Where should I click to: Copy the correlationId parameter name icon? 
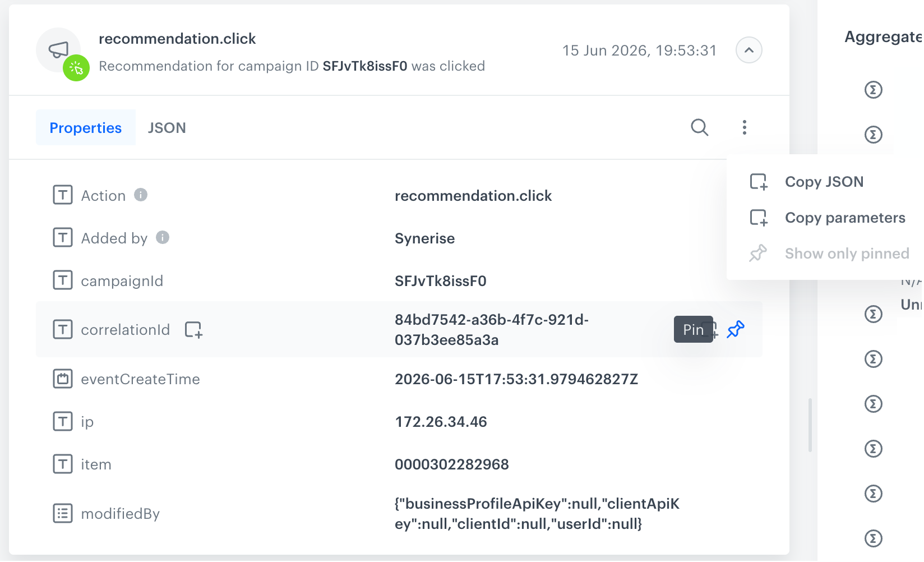click(193, 329)
